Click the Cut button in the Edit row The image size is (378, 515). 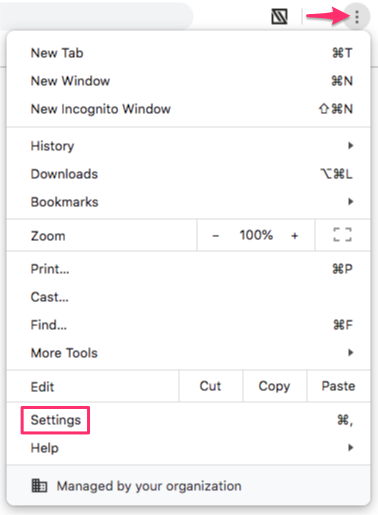[x=211, y=386]
